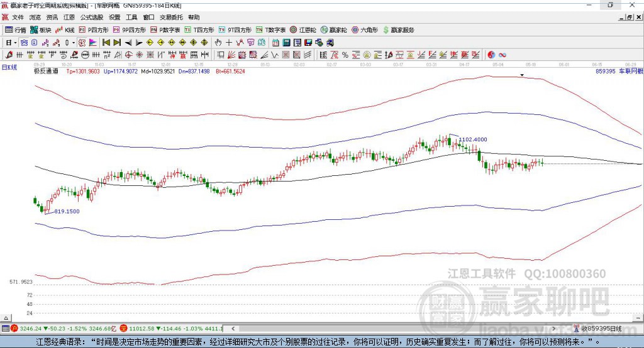Open the 公式选股 menu

pyautogui.click(x=92, y=17)
